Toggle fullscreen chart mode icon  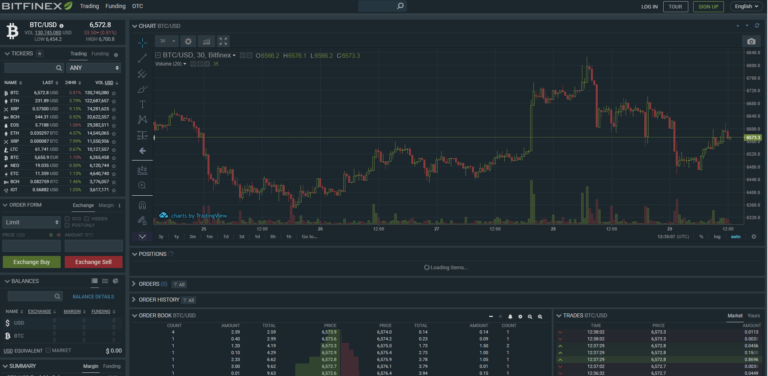(223, 41)
